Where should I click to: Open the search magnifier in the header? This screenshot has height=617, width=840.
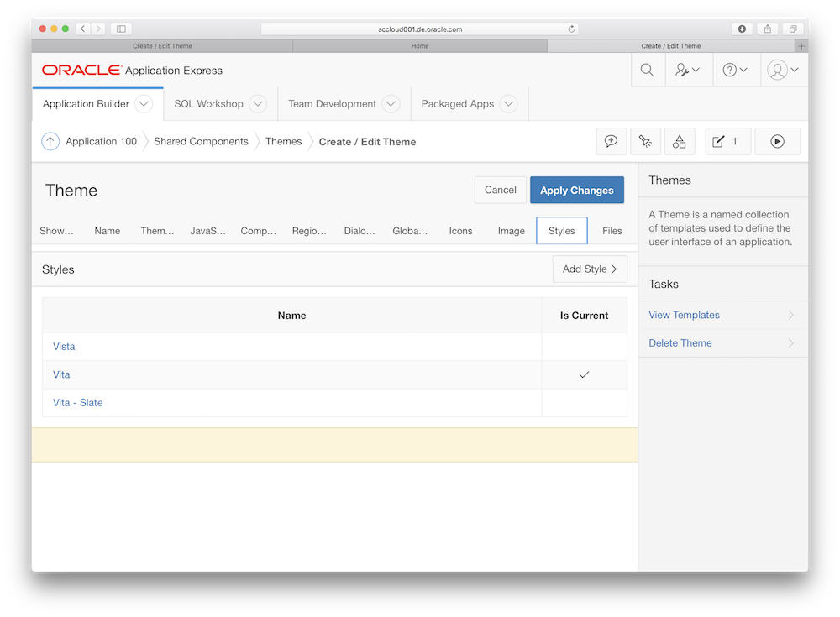click(x=647, y=70)
